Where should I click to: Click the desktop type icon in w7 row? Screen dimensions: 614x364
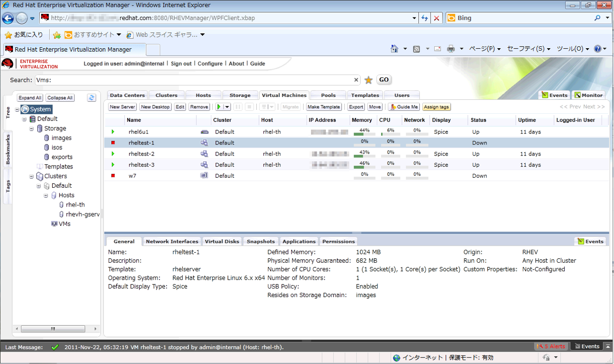(204, 176)
